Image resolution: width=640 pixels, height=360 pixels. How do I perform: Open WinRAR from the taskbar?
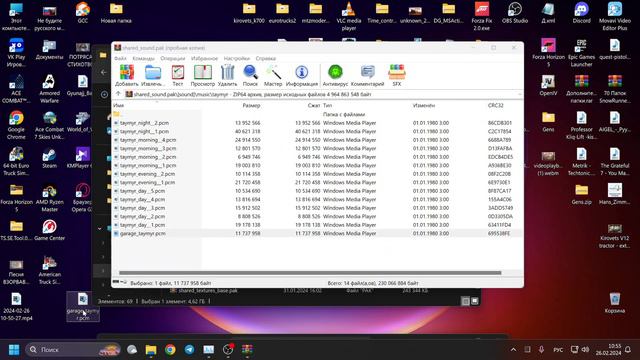(x=247, y=350)
